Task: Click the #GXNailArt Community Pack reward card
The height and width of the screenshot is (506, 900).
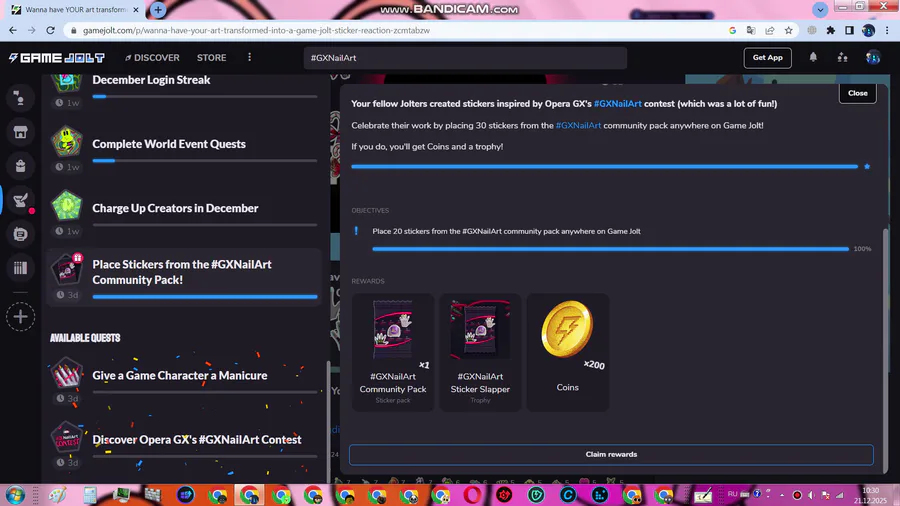Action: 393,352
